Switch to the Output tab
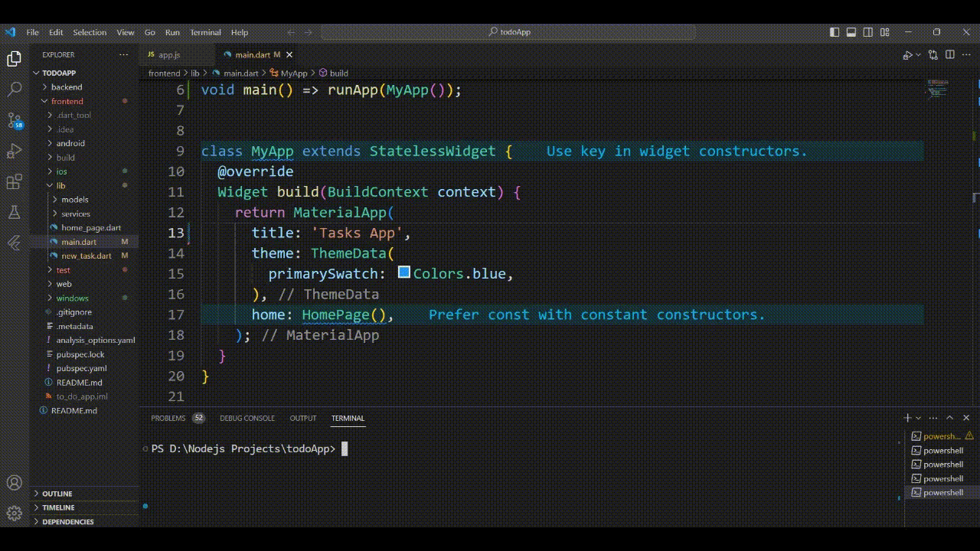Image resolution: width=980 pixels, height=551 pixels. 303,418
